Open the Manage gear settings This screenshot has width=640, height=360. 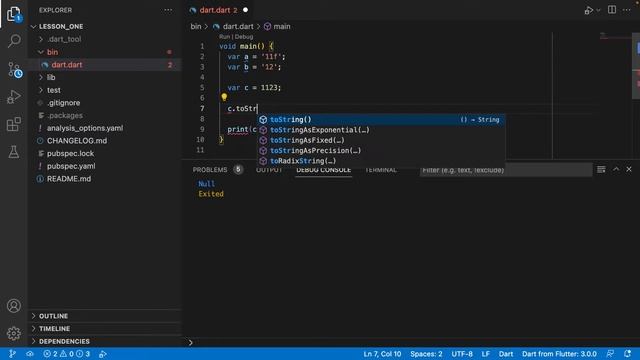14,333
